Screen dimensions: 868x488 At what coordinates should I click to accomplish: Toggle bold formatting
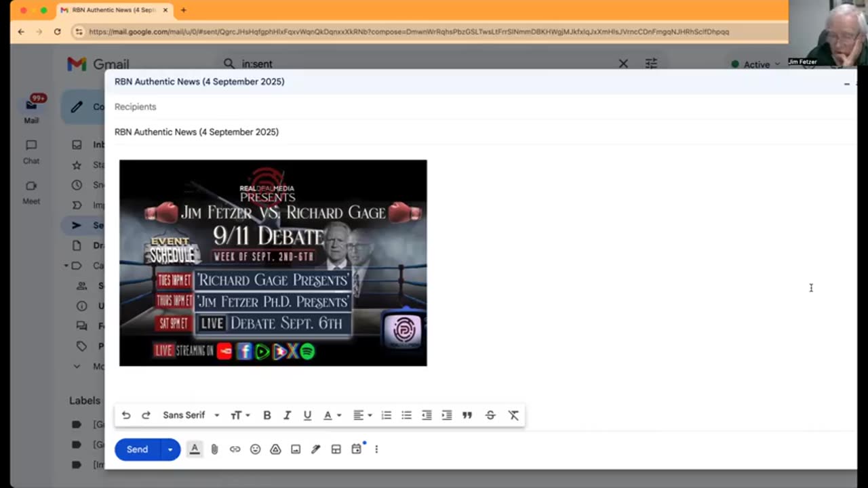(267, 415)
